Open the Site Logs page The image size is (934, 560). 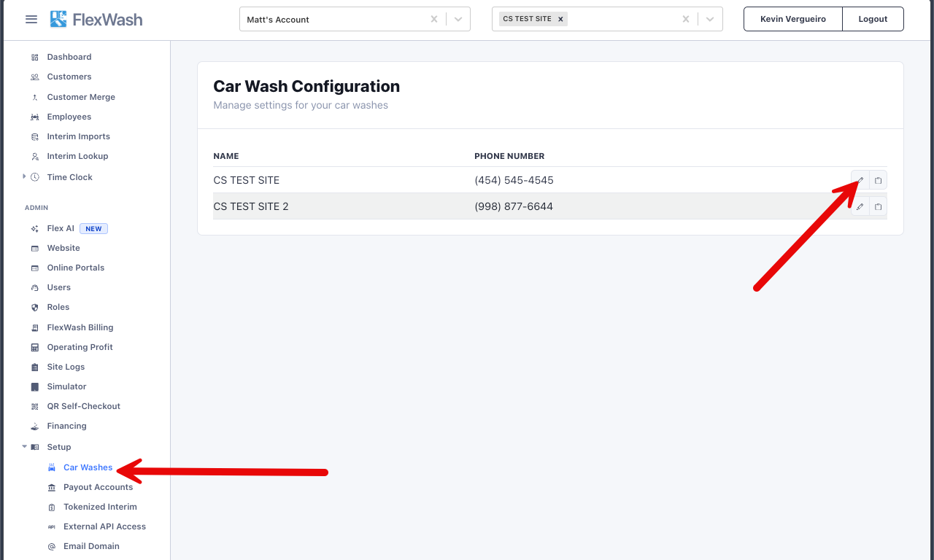coord(66,367)
